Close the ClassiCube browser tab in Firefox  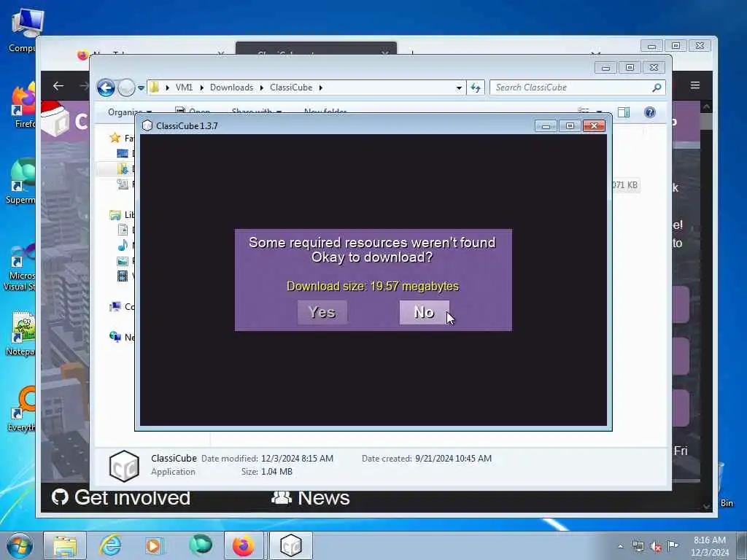(x=385, y=52)
